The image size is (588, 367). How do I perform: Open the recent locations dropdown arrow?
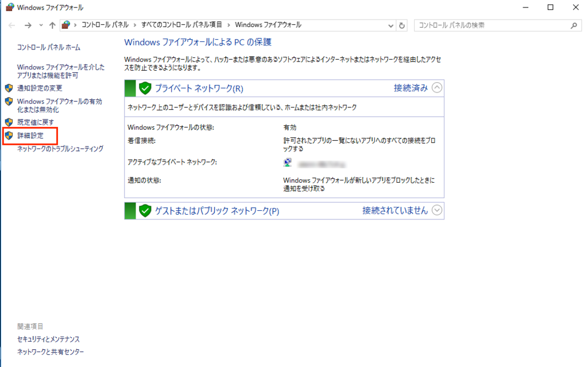pyautogui.click(x=41, y=25)
